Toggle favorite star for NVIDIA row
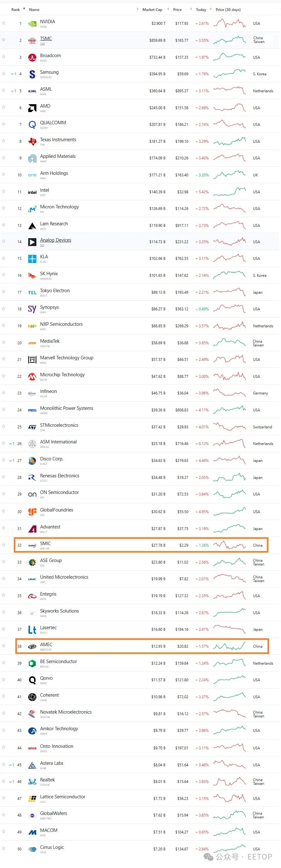This screenshot has width=281, height=868. (4, 23)
